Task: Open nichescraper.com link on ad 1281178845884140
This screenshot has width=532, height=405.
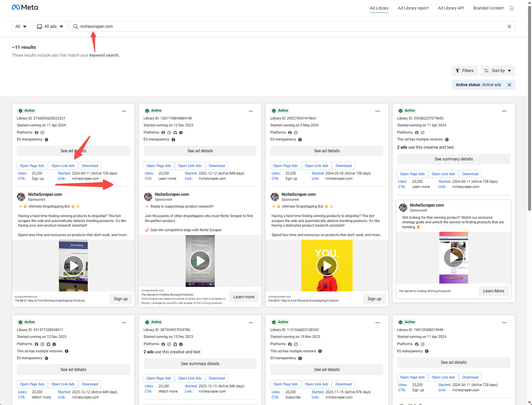Action: tap(212, 179)
